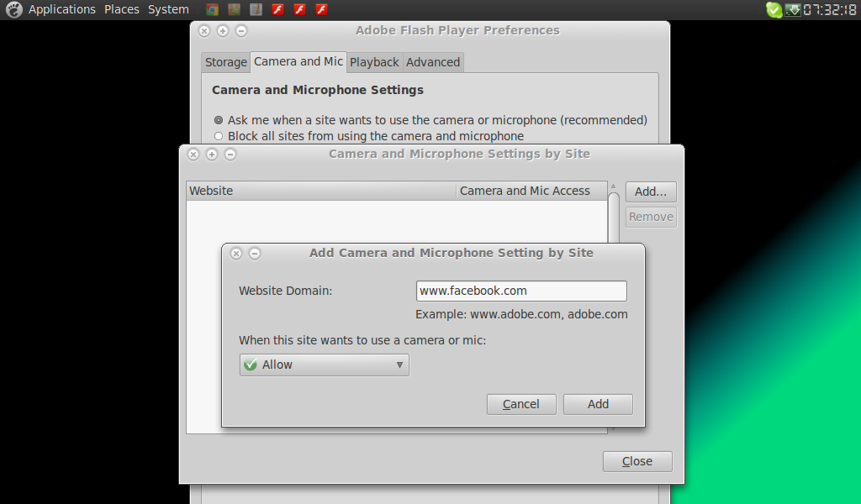Close the settings by site window via Close button
The image size is (861, 504).
(x=637, y=462)
